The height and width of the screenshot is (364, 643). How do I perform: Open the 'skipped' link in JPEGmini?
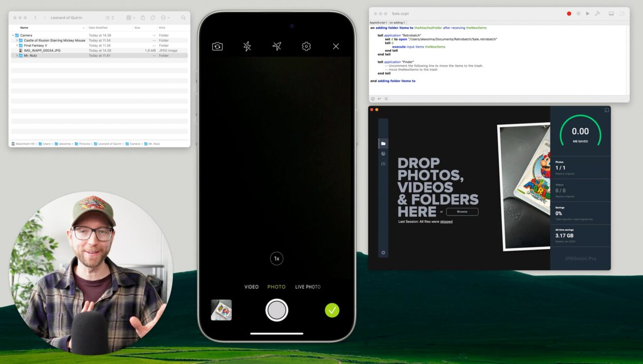click(446, 222)
